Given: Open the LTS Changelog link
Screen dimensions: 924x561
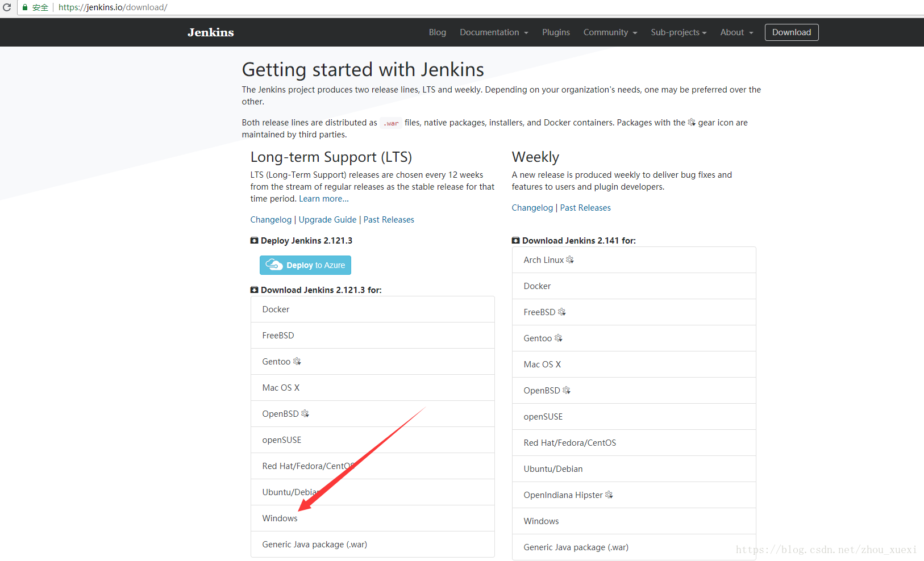Looking at the screenshot, I should (271, 220).
